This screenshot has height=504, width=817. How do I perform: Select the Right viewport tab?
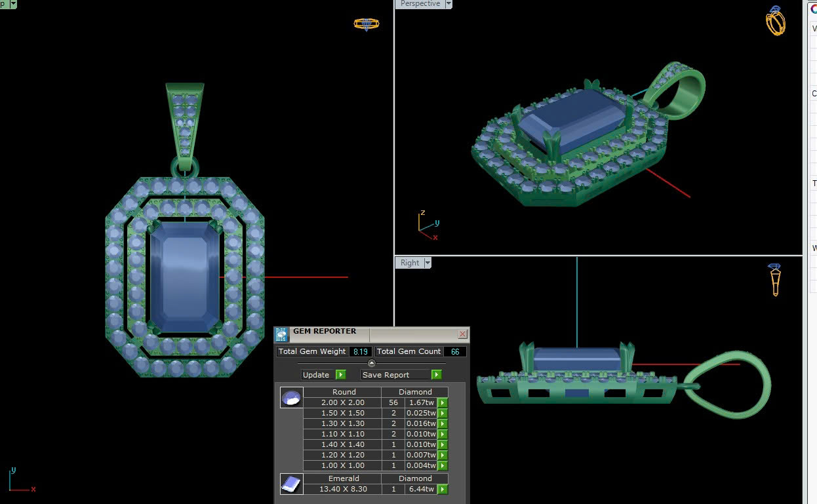tap(410, 263)
